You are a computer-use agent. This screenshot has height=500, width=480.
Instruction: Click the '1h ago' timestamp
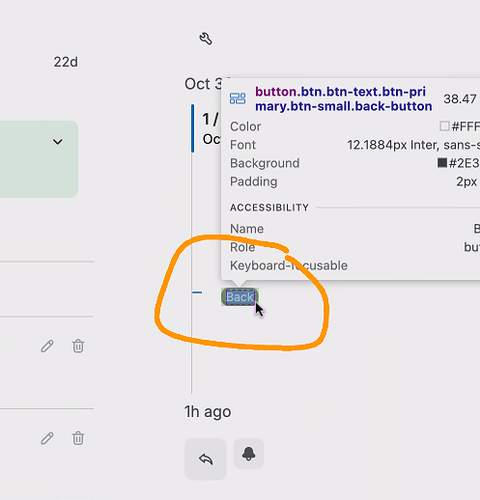point(208,412)
